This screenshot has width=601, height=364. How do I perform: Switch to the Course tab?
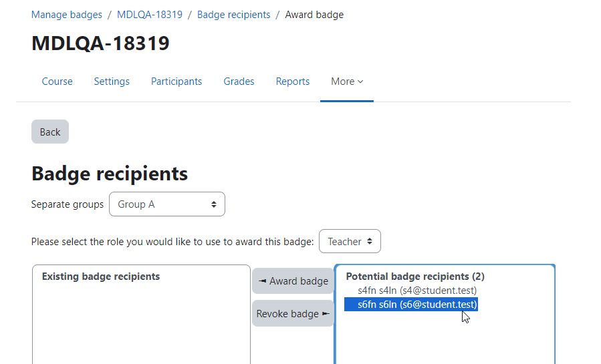point(57,81)
